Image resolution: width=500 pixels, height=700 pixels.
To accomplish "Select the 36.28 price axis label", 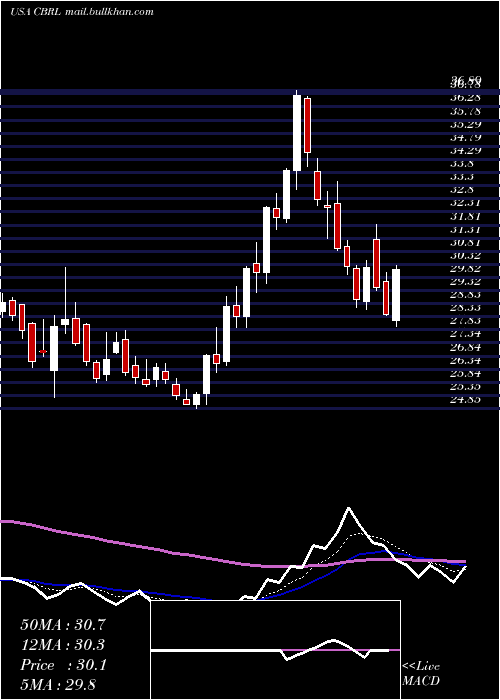I will click(466, 97).
